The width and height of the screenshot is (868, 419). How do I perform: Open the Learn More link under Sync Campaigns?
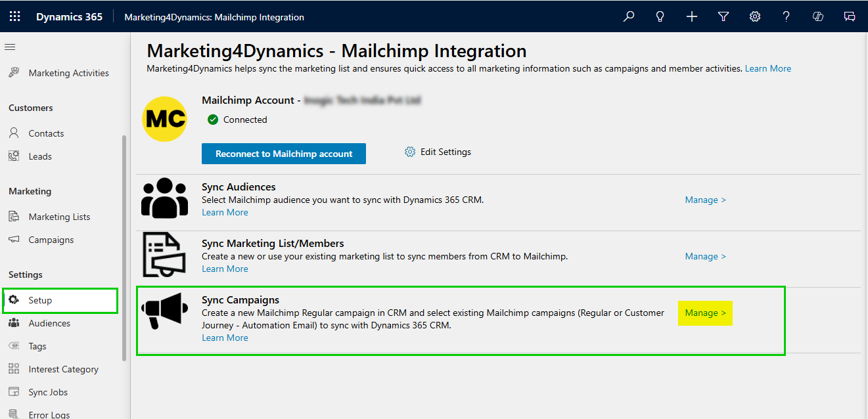[225, 337]
